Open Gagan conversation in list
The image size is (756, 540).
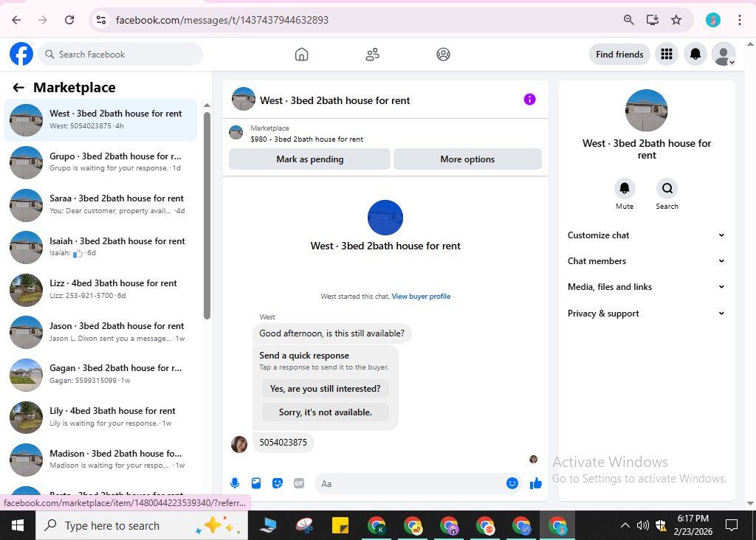[x=100, y=374]
